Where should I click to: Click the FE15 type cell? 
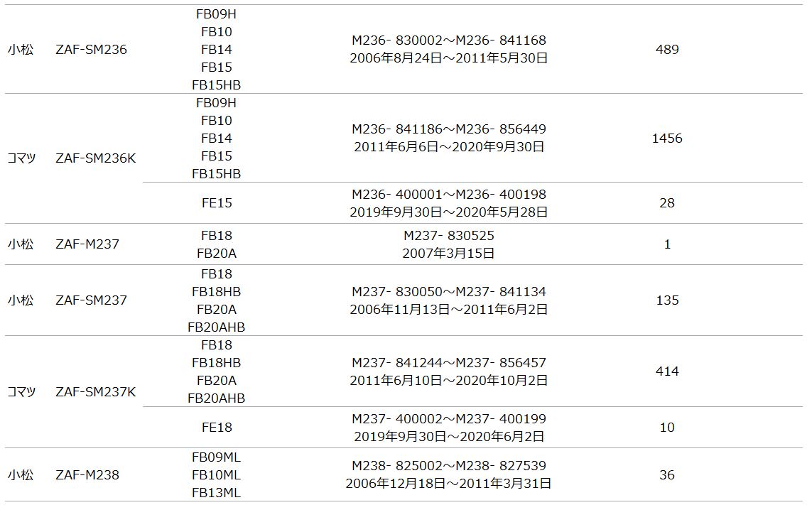[217, 203]
